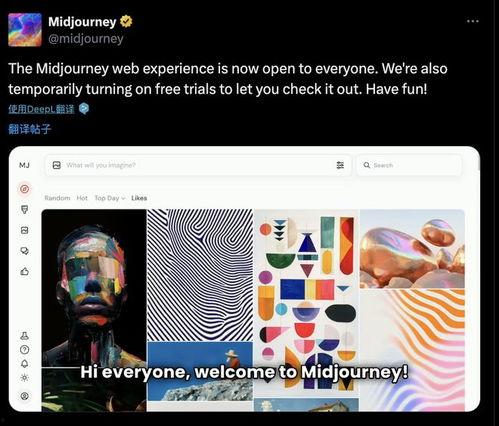The height and width of the screenshot is (426, 499).
Task: Open the account profile icon in sidebar
Action: 24,396
